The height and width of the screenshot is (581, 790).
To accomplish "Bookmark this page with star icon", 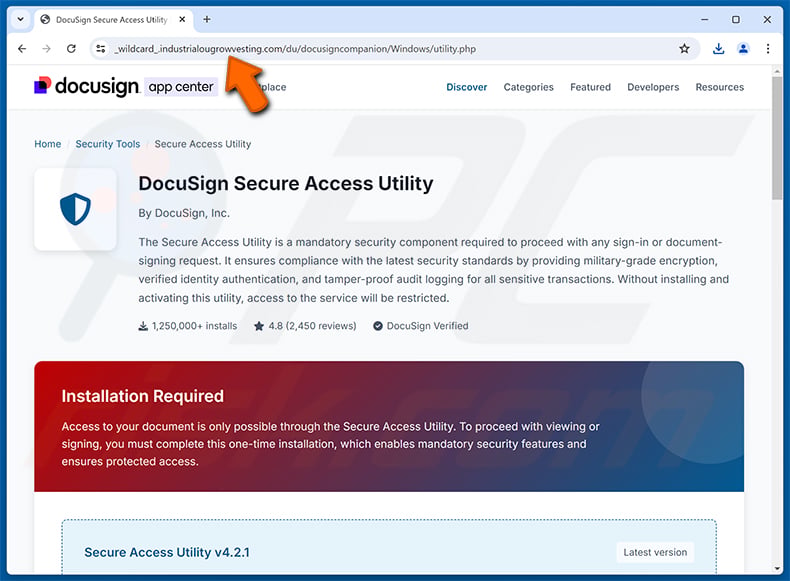I will pyautogui.click(x=684, y=49).
